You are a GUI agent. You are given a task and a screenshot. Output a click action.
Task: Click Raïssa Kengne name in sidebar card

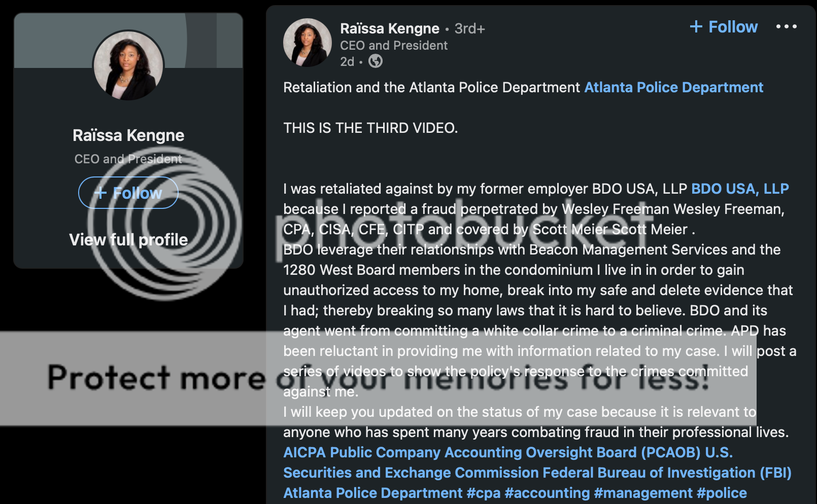128,135
